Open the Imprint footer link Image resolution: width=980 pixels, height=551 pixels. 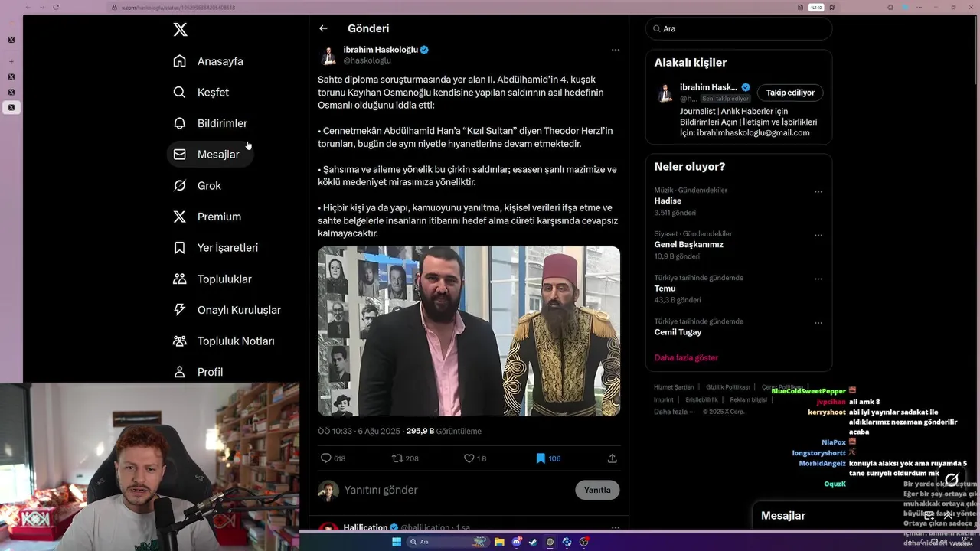[x=664, y=399]
